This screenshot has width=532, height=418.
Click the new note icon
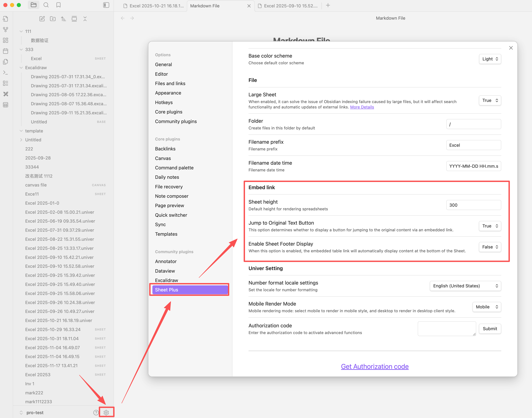42,19
